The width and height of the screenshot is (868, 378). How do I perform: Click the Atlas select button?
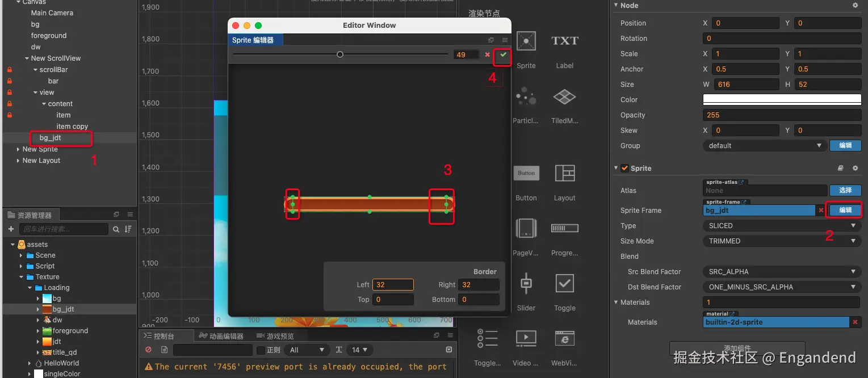click(x=845, y=190)
